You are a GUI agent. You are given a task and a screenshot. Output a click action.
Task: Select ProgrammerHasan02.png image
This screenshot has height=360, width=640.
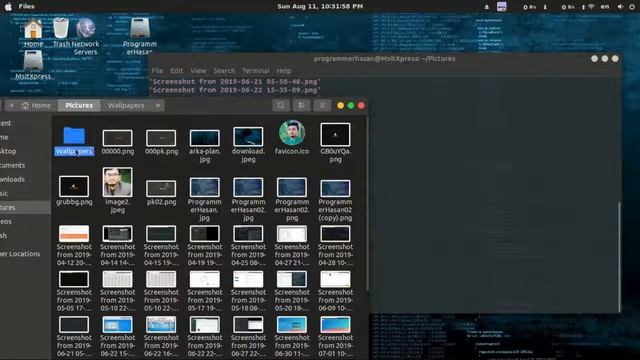pyautogui.click(x=292, y=187)
